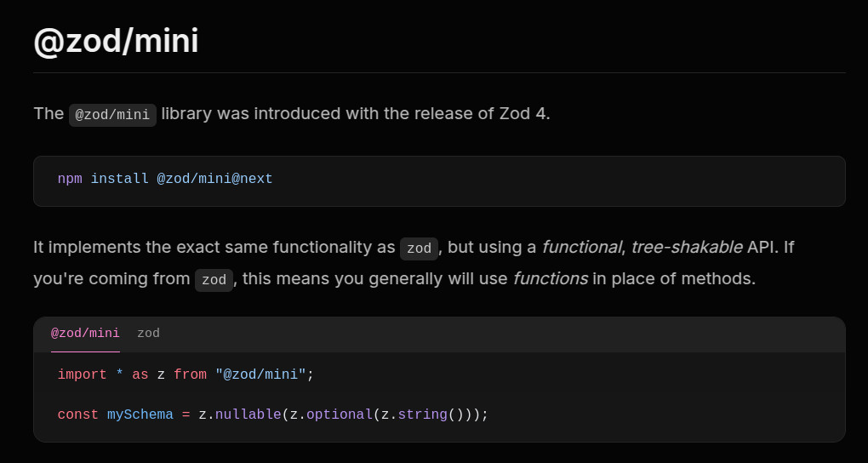This screenshot has height=463, width=868.
Task: Click the mySchema variable name
Action: pos(140,414)
